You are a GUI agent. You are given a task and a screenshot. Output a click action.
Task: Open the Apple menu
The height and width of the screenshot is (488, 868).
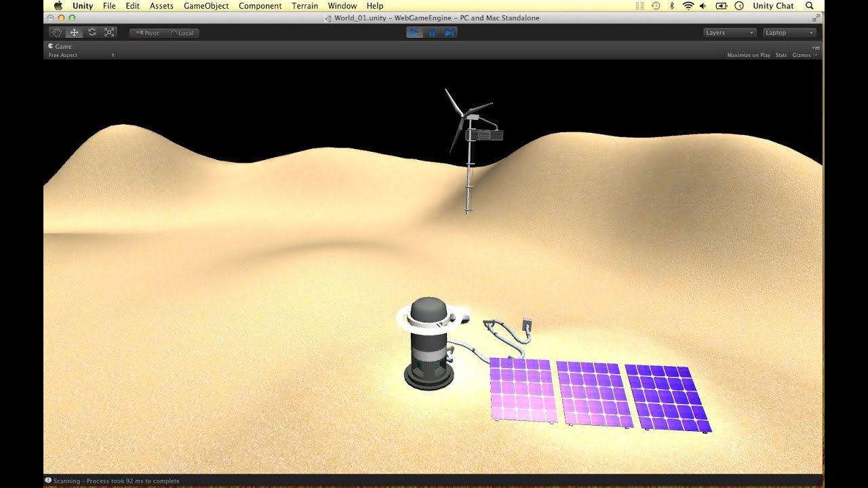click(x=58, y=5)
